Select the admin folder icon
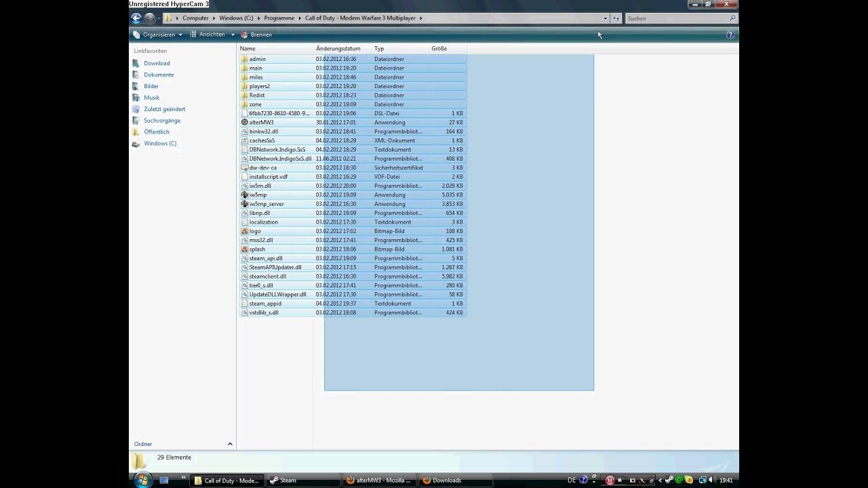The width and height of the screenshot is (868, 488). (245, 59)
